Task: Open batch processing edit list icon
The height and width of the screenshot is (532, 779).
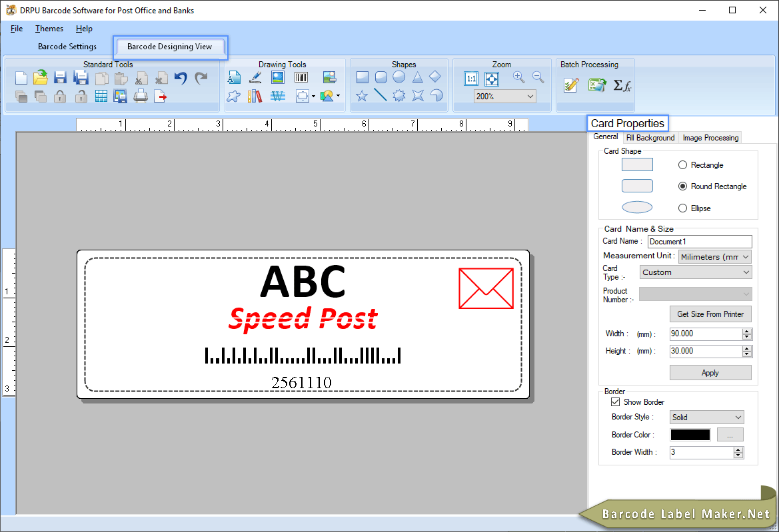Action: pyautogui.click(x=571, y=85)
